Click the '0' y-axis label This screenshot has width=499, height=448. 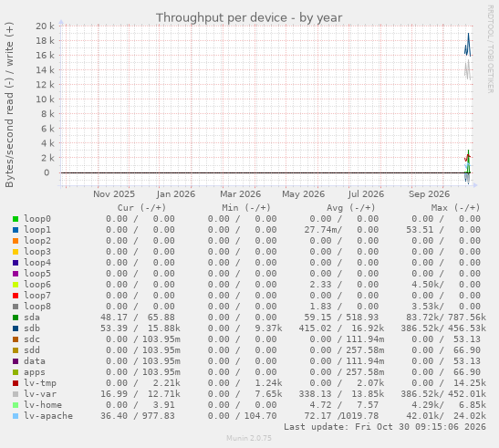click(47, 172)
